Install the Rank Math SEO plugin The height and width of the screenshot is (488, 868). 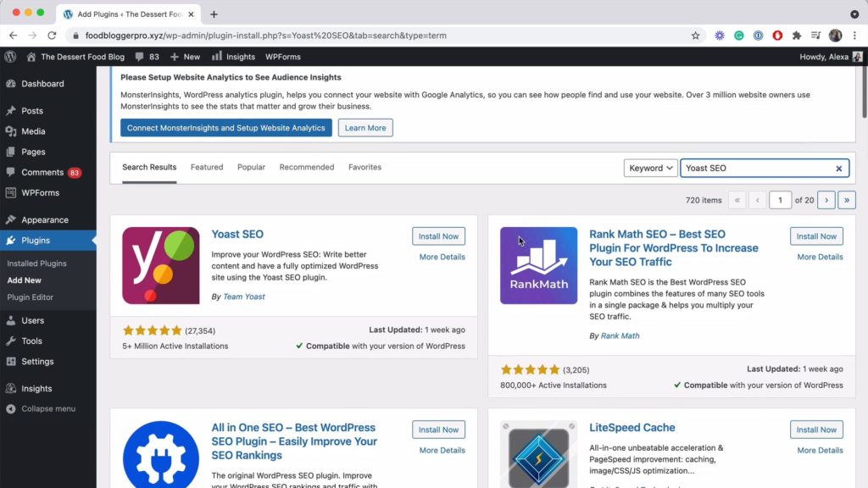pyautogui.click(x=816, y=236)
